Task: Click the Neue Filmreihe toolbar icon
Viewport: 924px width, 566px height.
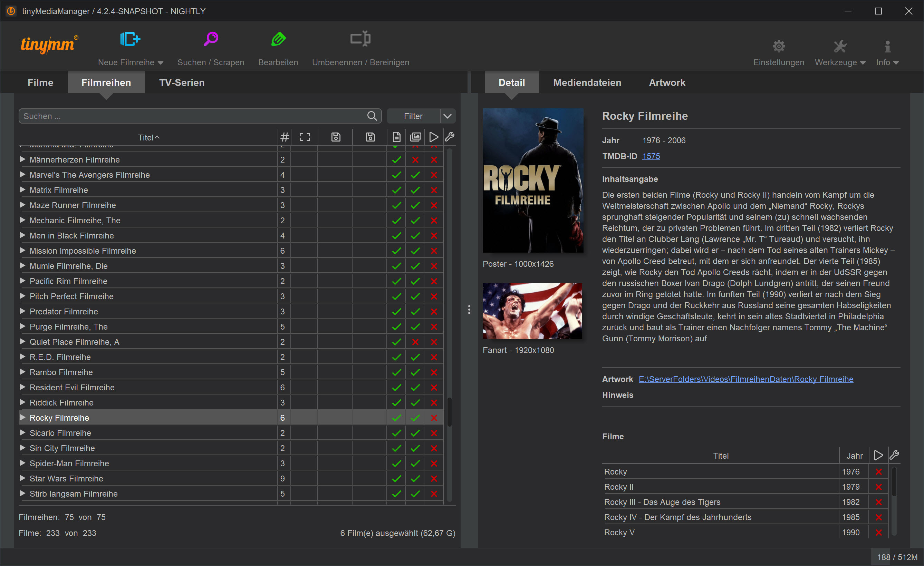Action: click(130, 39)
